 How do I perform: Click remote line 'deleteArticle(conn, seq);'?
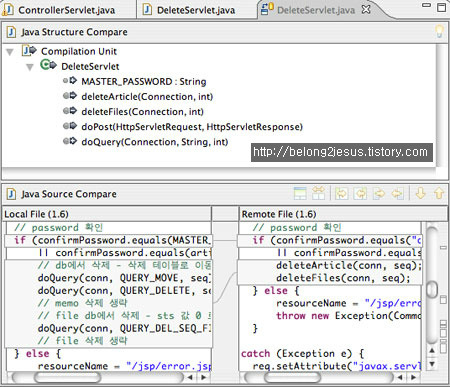[349, 265]
